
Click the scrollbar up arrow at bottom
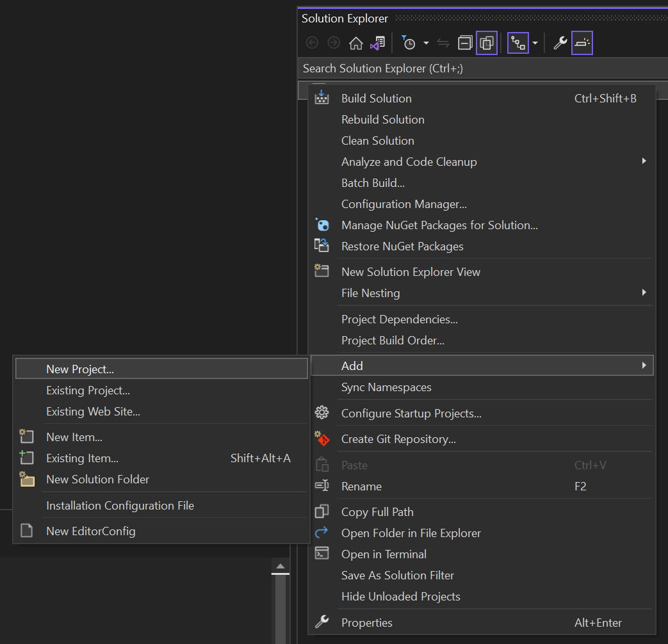(x=281, y=566)
